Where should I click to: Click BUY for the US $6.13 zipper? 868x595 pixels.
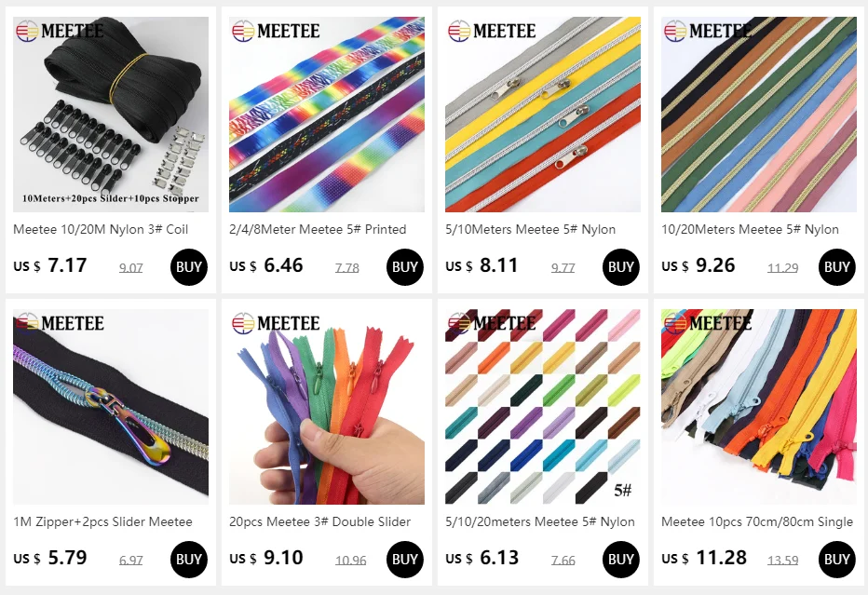(x=620, y=559)
